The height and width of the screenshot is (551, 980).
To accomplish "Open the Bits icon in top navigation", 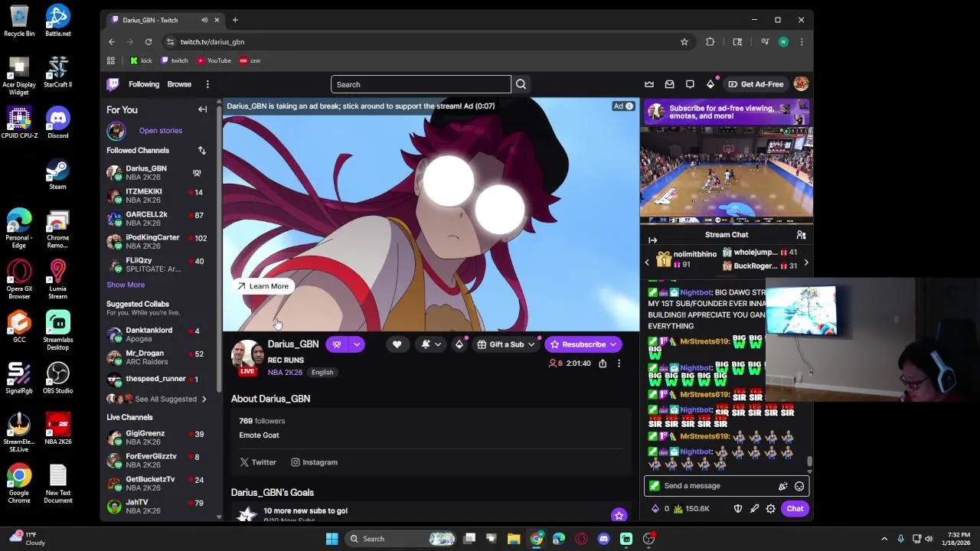I will pos(710,84).
